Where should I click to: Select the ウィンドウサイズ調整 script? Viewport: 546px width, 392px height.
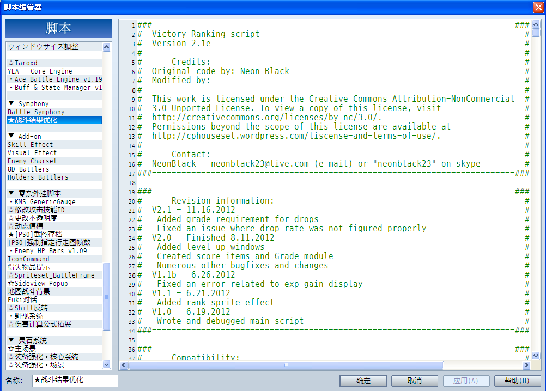click(x=54, y=47)
